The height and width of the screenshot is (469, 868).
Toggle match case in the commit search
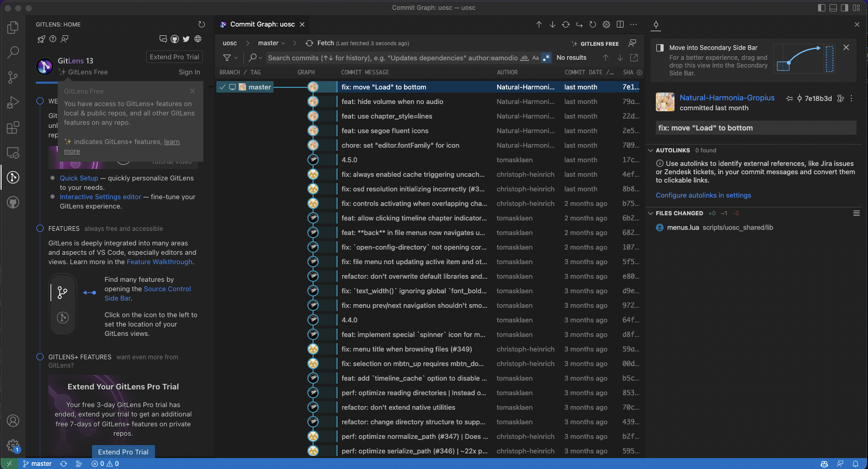tap(535, 58)
